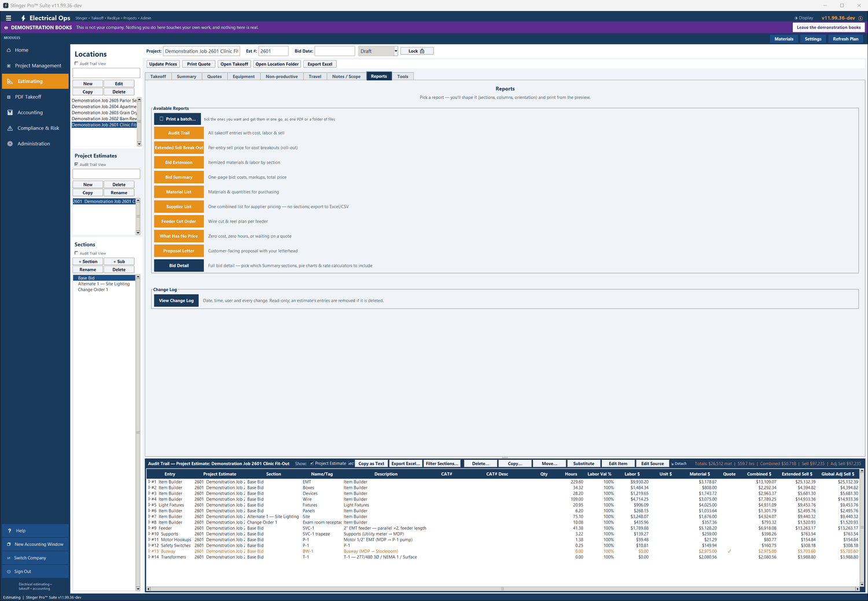Toggle the Project Estimate show checkbox

[x=312, y=463]
